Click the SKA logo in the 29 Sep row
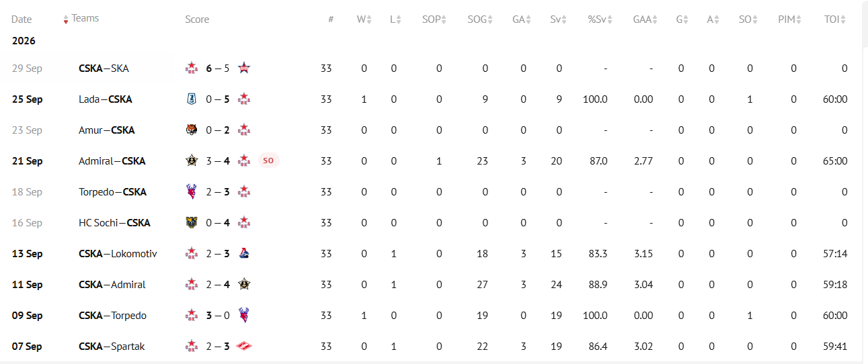The image size is (868, 364). pyautogui.click(x=245, y=68)
